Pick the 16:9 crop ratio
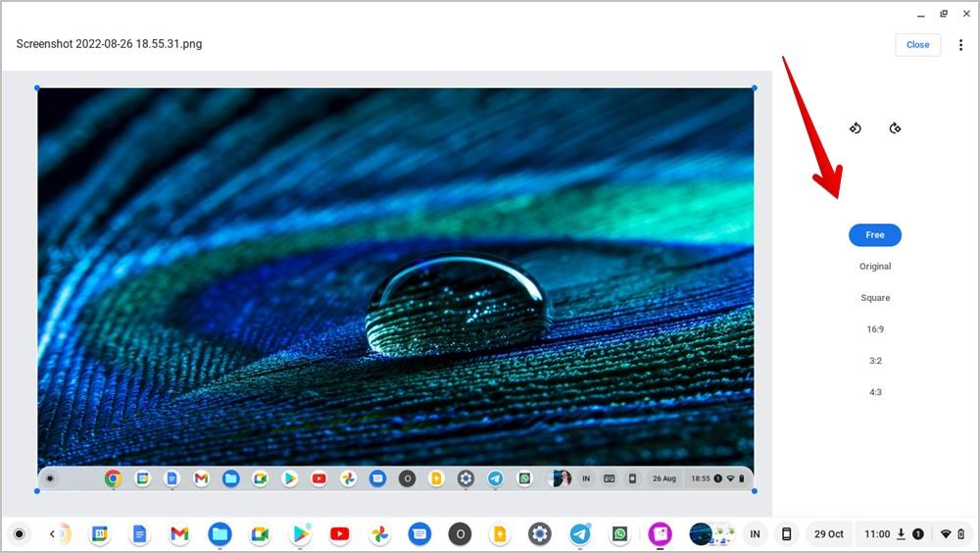980x553 pixels. 875,329
